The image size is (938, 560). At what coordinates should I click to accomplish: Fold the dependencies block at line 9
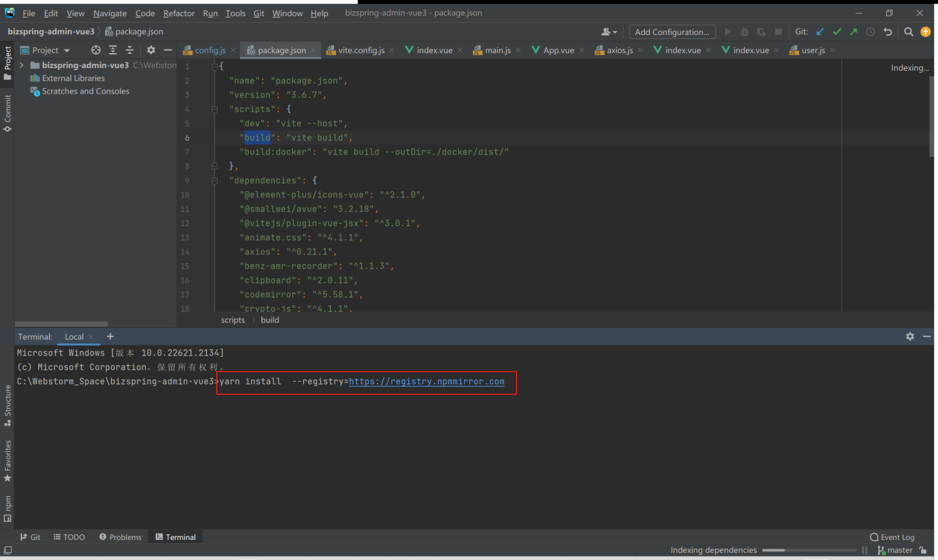[x=214, y=181]
